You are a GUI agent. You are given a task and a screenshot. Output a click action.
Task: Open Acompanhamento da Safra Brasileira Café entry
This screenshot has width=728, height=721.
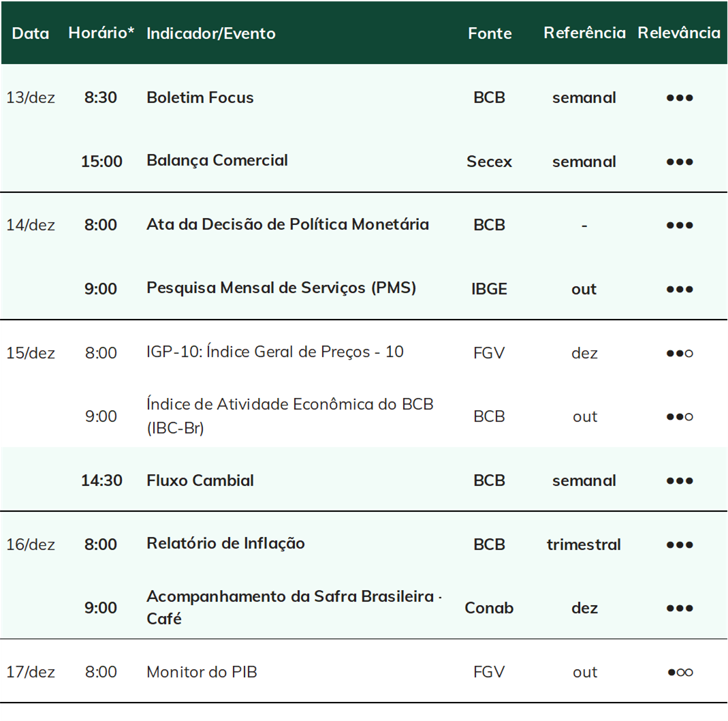[x=294, y=607]
